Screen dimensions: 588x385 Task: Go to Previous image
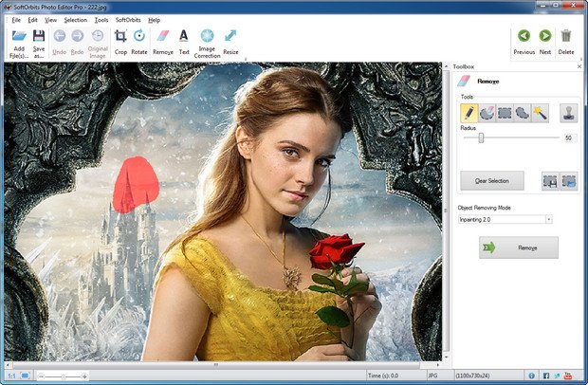point(524,42)
